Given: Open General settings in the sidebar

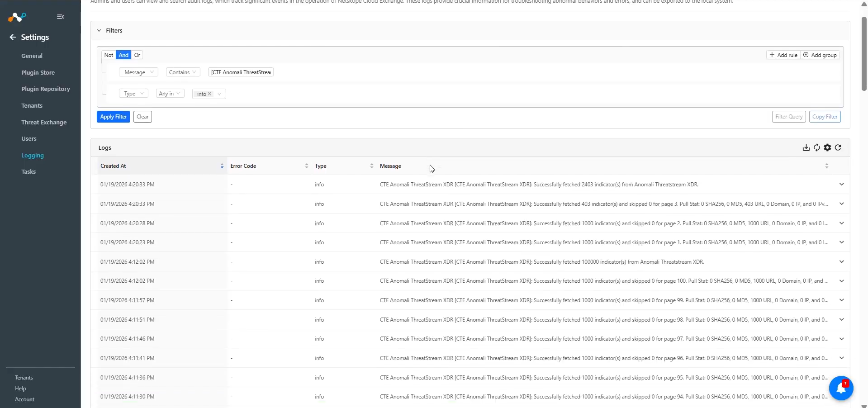Looking at the screenshot, I should [x=32, y=56].
